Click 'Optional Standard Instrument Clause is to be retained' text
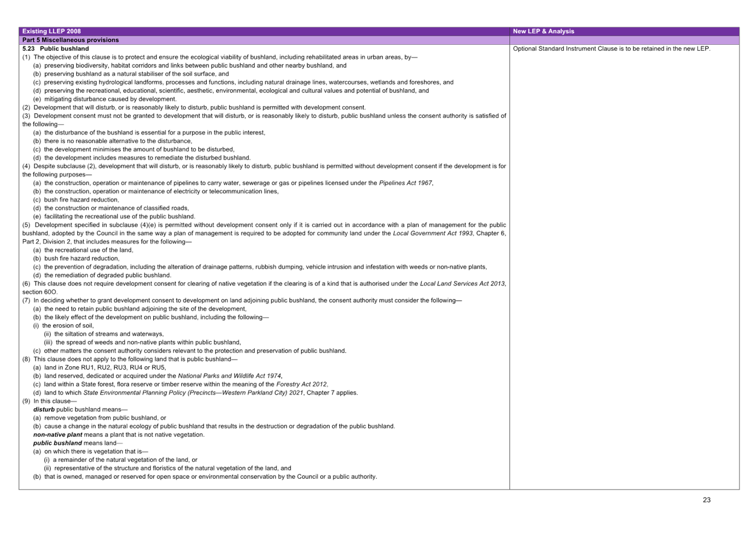This screenshot has width=756, height=534. pos(612,49)
